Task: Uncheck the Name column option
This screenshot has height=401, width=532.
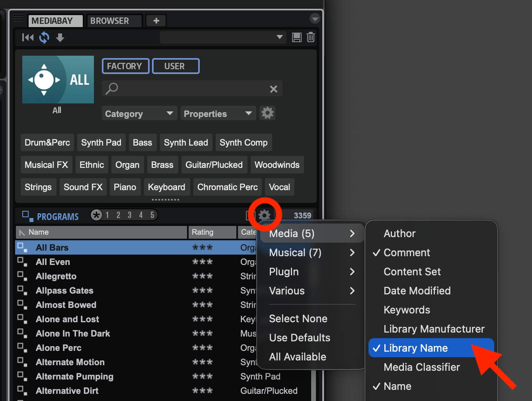Action: click(x=431, y=386)
